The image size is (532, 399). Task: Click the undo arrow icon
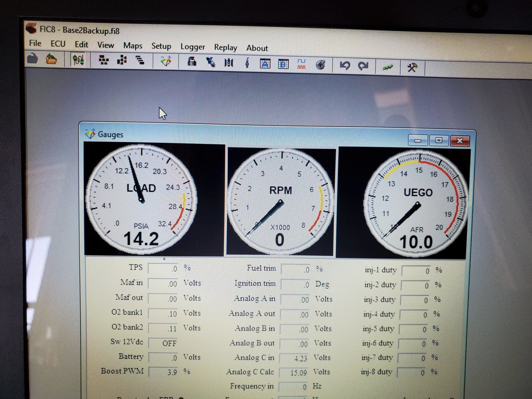[345, 65]
